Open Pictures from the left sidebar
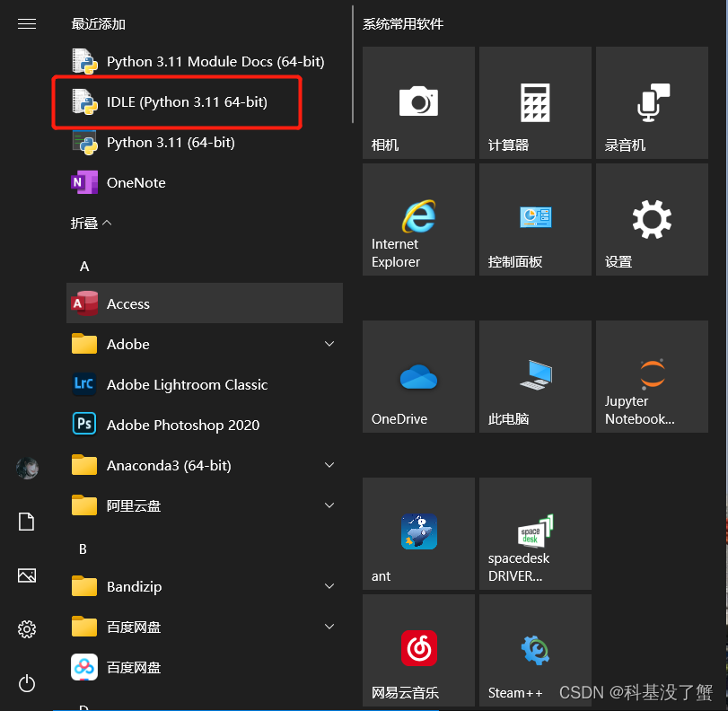 pos(26,575)
